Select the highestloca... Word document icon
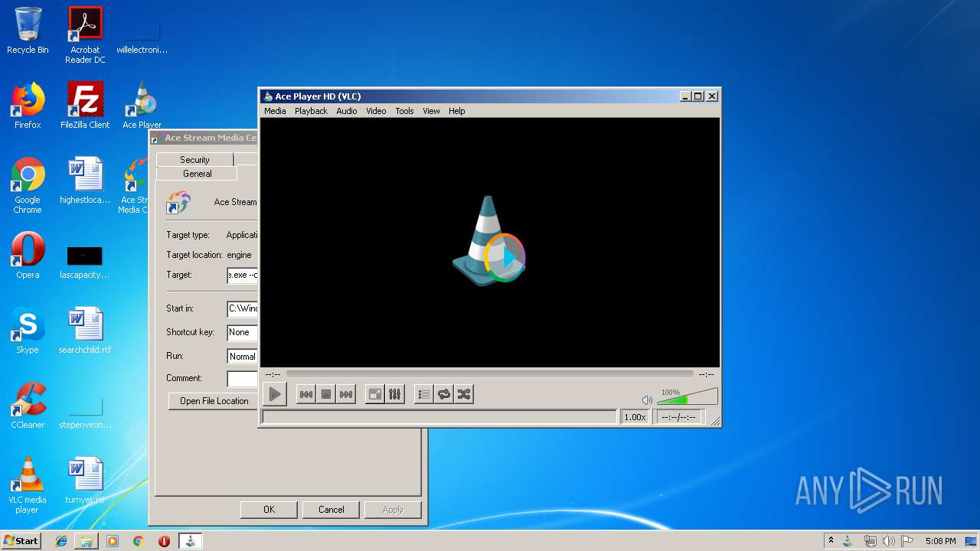This screenshot has height=551, width=980. click(x=85, y=181)
